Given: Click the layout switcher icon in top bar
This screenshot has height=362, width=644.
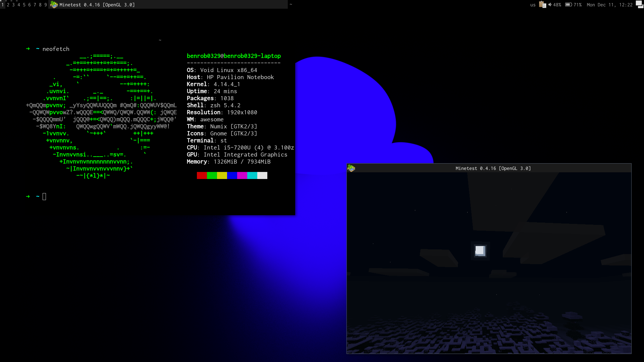Looking at the screenshot, I should (x=639, y=5).
